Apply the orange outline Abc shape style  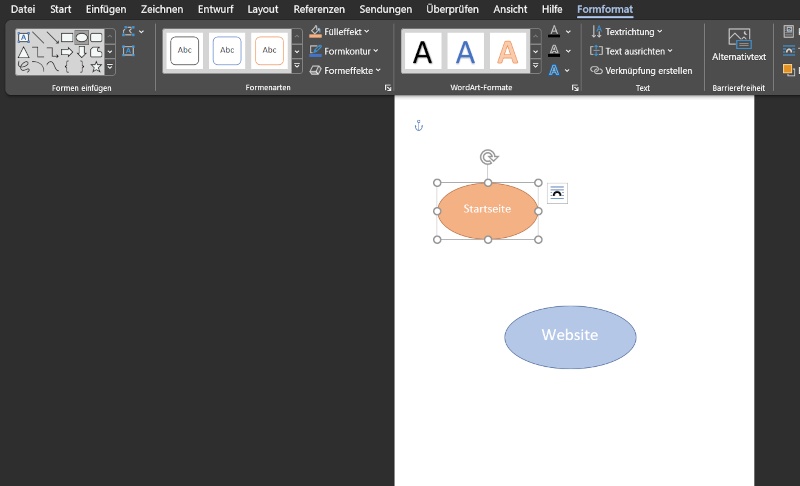(269, 50)
